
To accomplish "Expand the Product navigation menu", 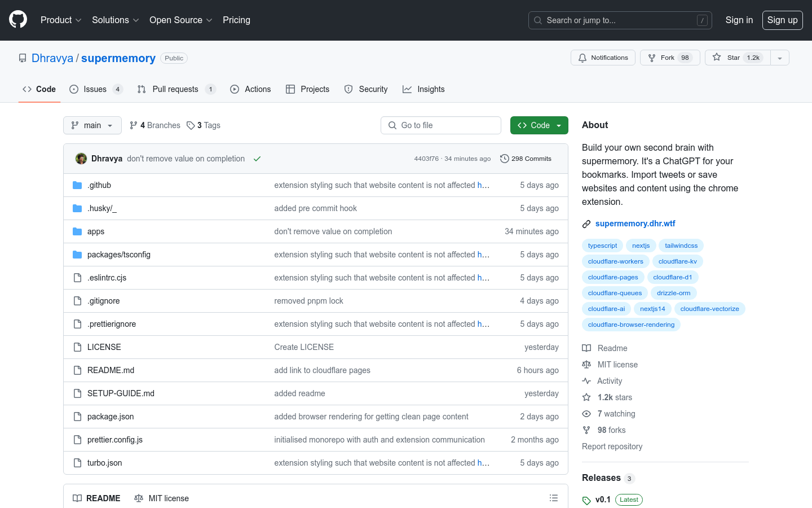I will click(61, 20).
